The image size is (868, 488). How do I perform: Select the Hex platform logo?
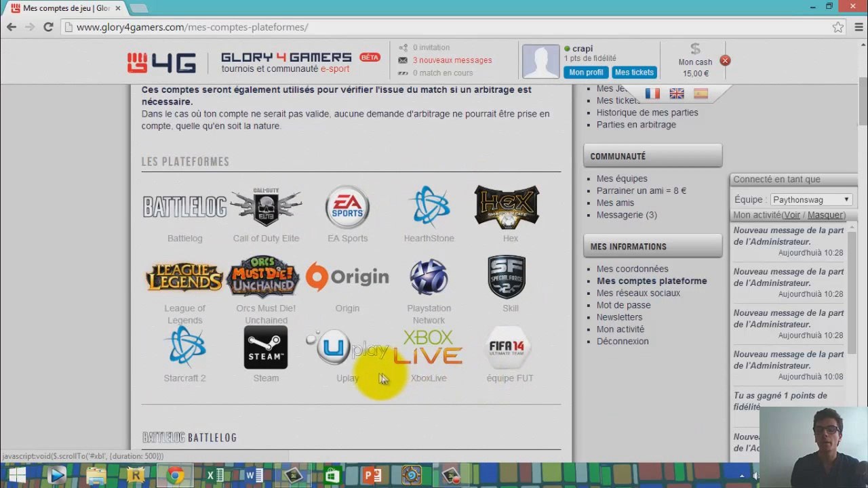[x=507, y=207]
